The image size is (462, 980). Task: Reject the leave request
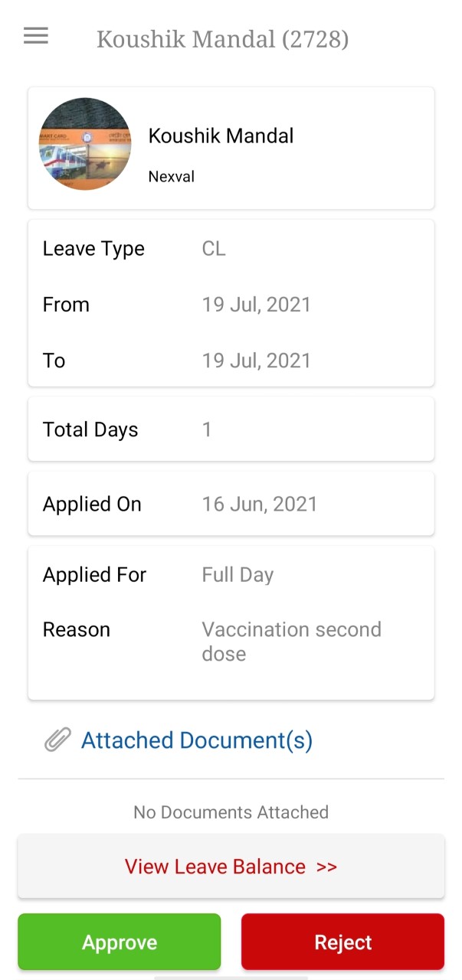pos(342,942)
